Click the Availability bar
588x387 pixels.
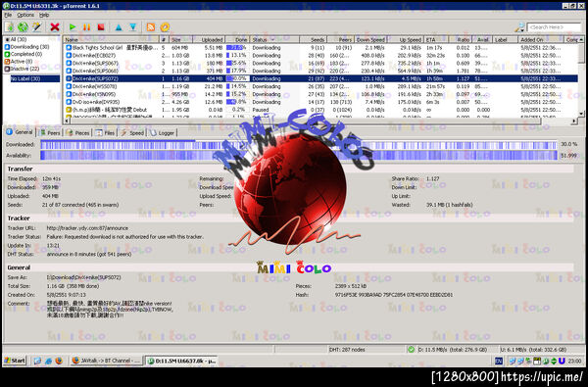299,155
